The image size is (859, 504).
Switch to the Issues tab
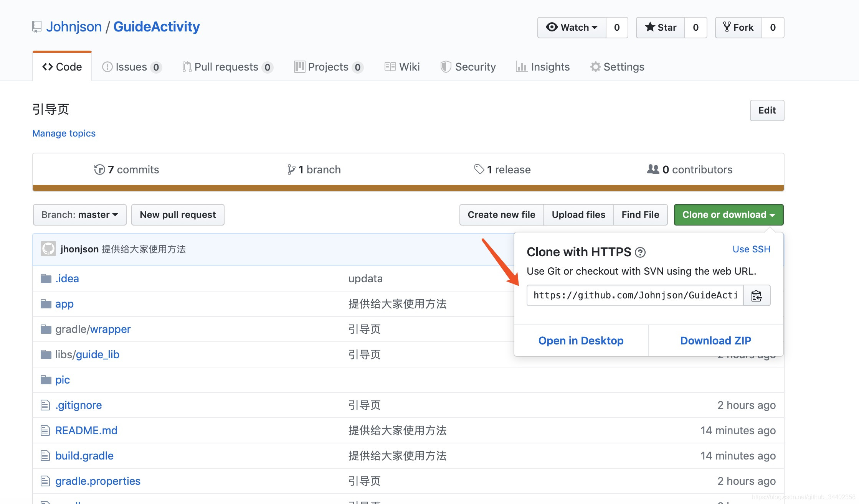click(x=132, y=67)
